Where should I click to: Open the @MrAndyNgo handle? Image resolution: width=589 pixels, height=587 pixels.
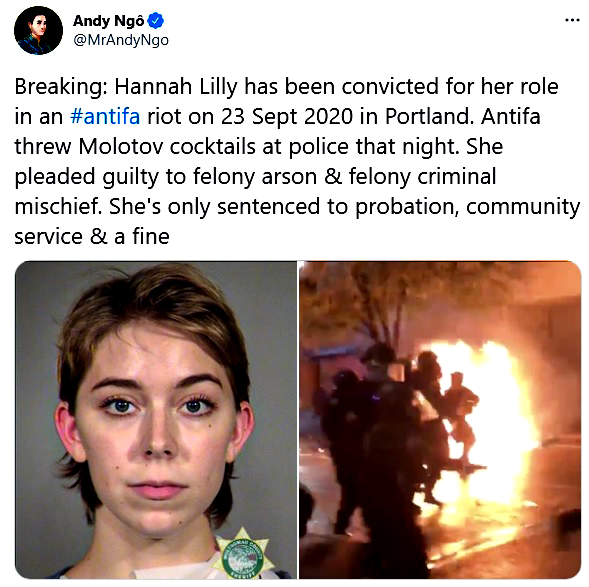pos(121,40)
